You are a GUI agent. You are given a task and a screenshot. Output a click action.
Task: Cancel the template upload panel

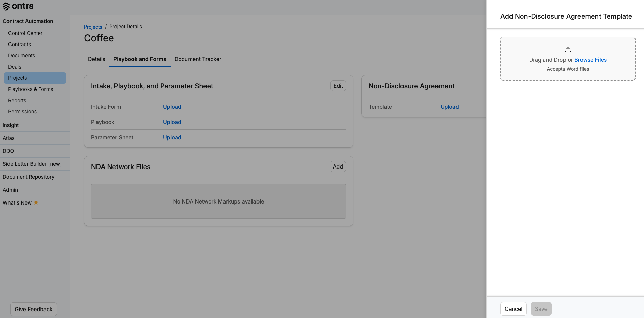click(x=513, y=309)
